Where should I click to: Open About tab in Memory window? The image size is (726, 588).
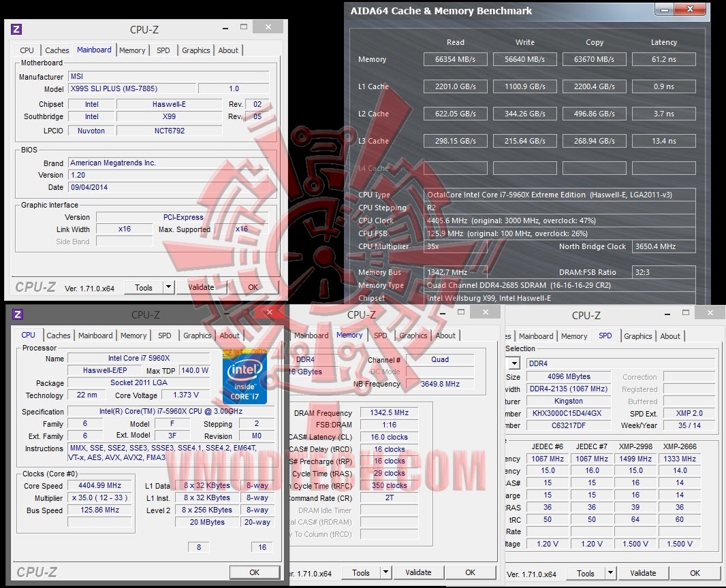pyautogui.click(x=445, y=336)
